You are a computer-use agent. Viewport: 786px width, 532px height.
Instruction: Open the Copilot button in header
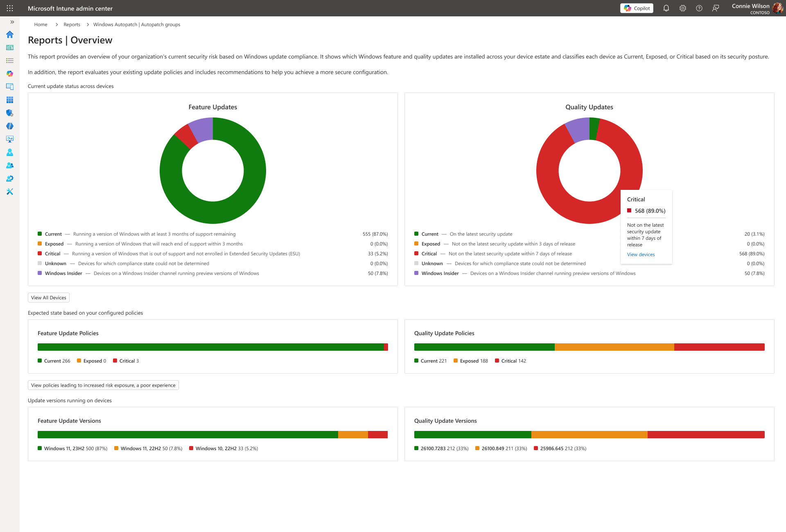637,8
